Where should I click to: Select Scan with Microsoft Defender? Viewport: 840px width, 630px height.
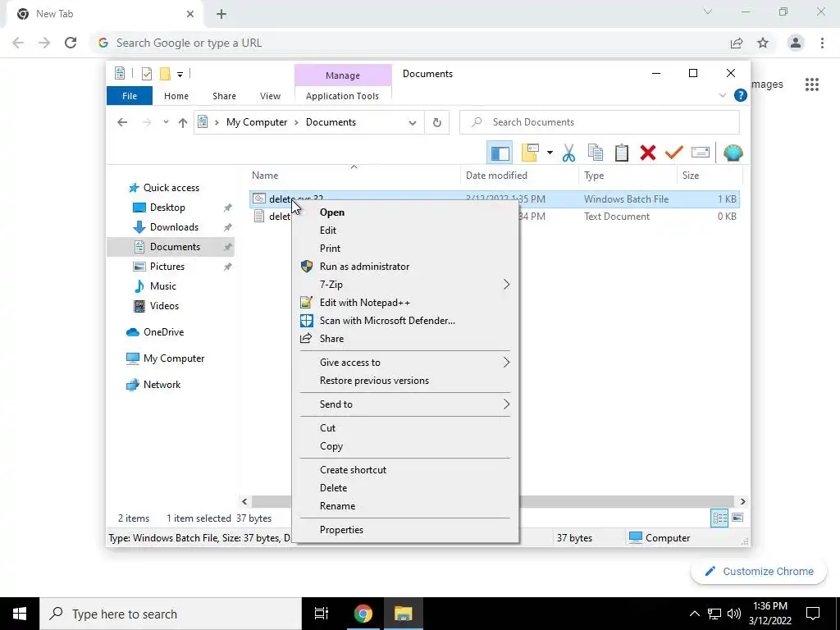pos(405,321)
